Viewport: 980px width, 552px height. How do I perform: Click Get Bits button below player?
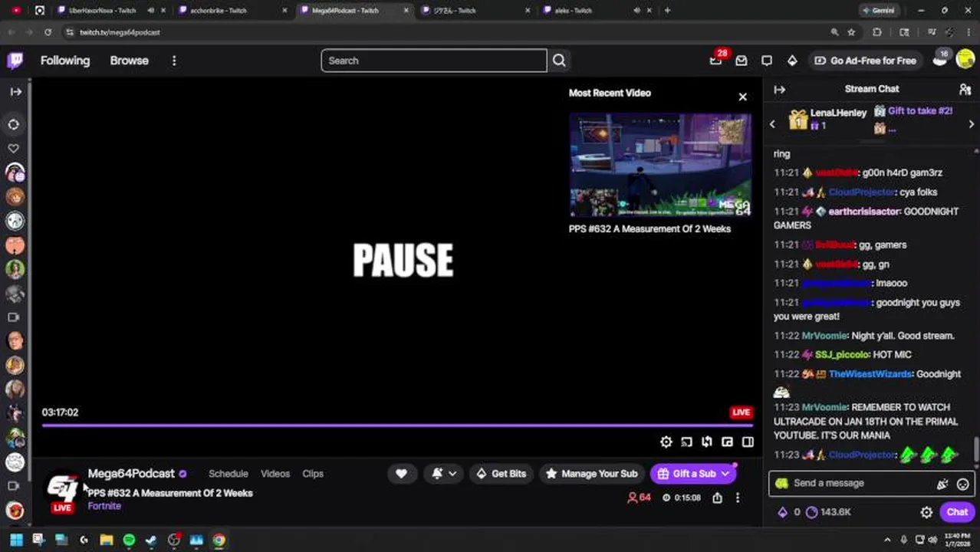coord(501,474)
